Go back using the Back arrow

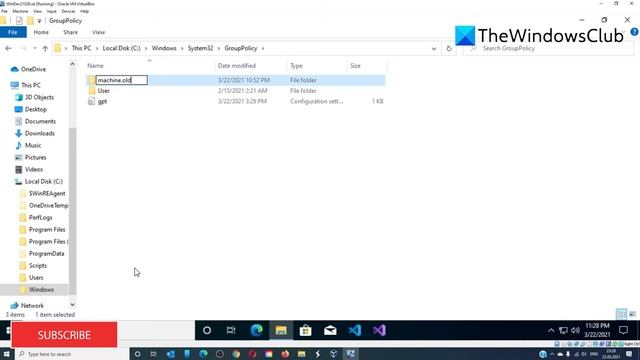(x=8, y=49)
